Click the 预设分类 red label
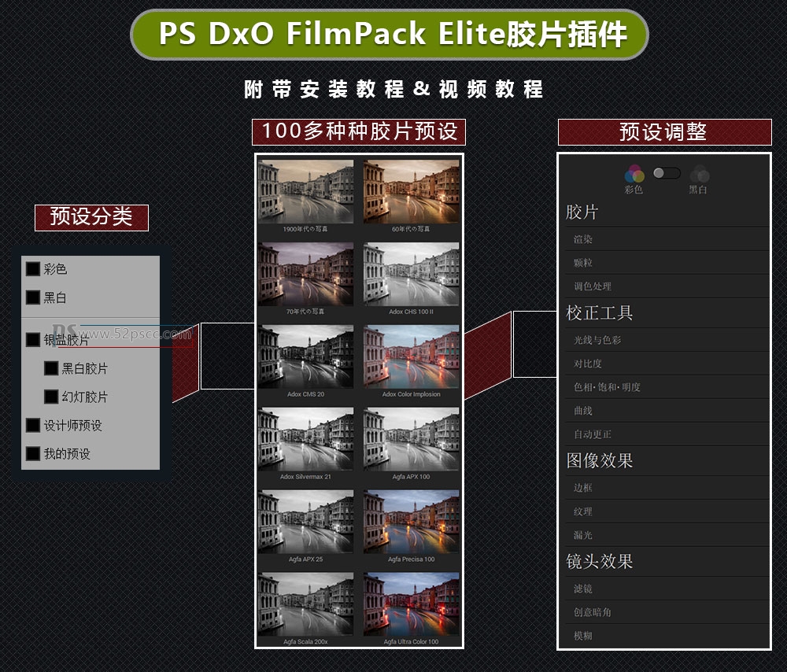The width and height of the screenshot is (787, 672). pos(91,217)
